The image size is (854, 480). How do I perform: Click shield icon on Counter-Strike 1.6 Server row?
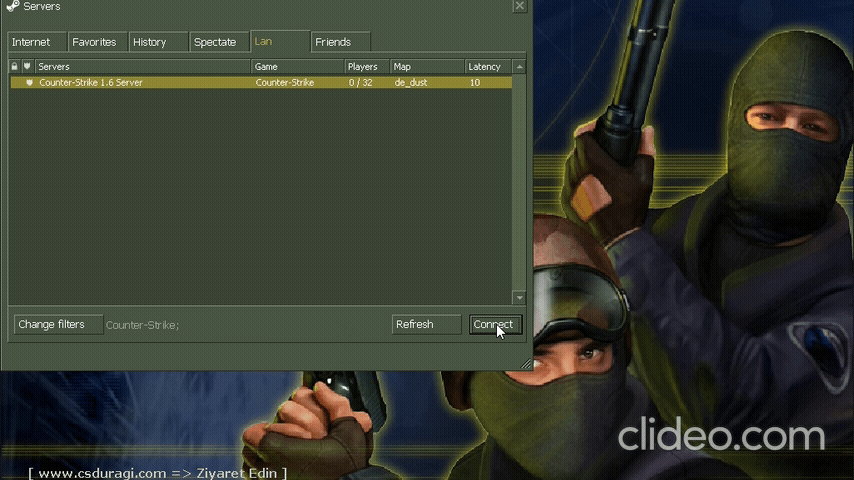click(29, 83)
